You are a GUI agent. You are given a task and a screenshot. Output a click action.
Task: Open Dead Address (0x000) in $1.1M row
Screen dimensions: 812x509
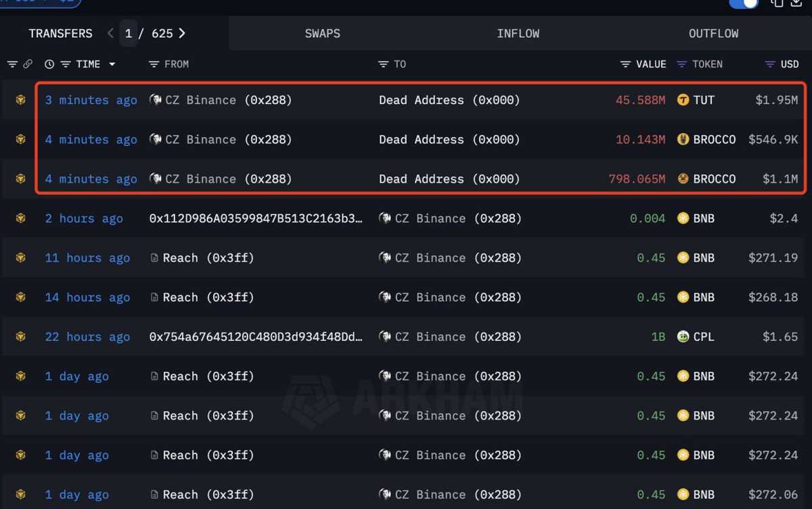[x=449, y=179]
